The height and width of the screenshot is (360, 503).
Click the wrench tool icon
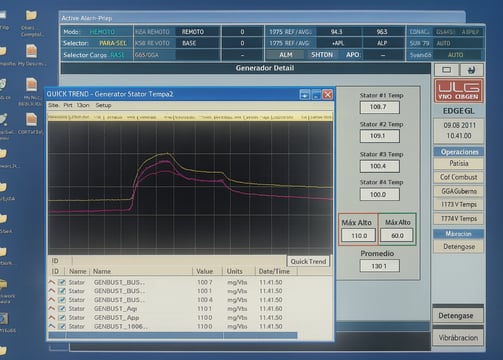coord(471,70)
